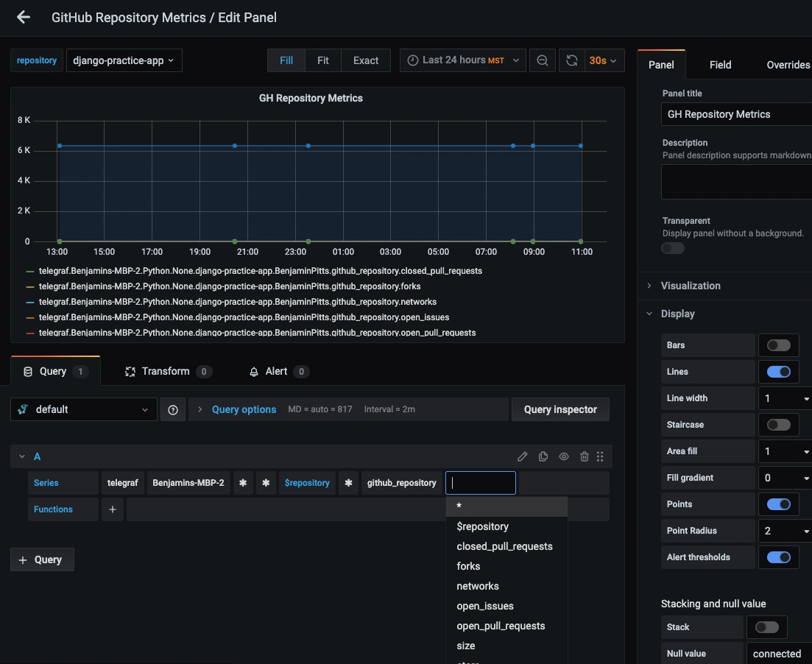Delete query A with the trash icon
812x664 pixels.
pyautogui.click(x=584, y=456)
